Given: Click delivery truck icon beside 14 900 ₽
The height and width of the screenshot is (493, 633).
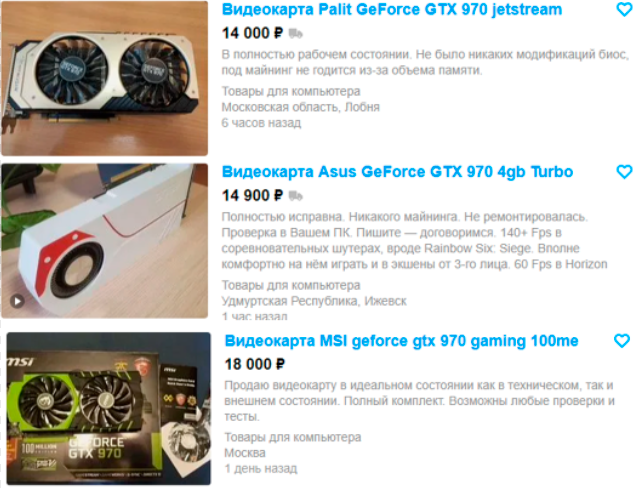Looking at the screenshot, I should pyautogui.click(x=296, y=196).
